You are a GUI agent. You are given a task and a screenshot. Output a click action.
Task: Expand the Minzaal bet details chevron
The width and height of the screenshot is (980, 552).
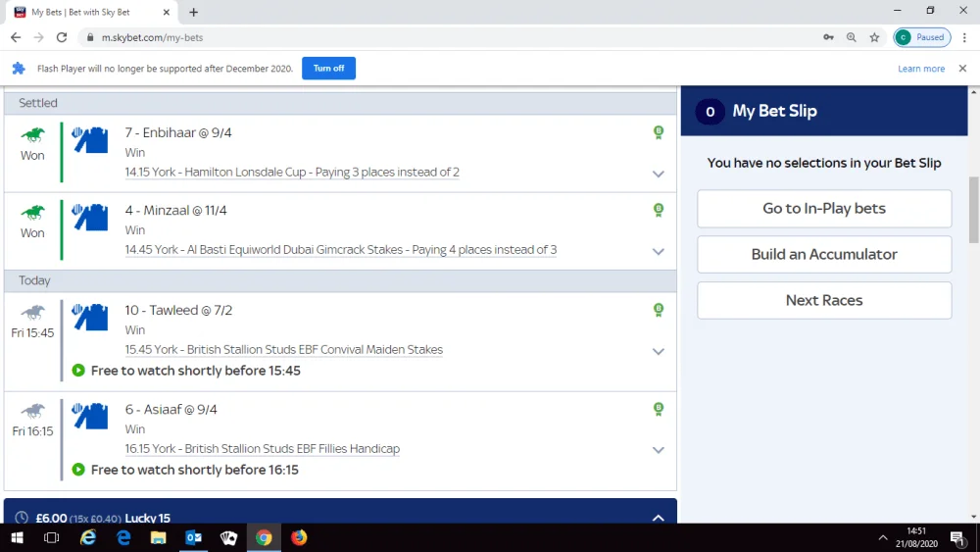659,251
